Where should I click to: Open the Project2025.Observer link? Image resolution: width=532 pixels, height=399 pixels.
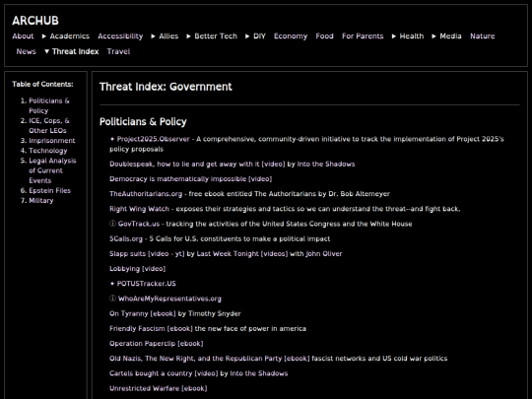tap(153, 139)
